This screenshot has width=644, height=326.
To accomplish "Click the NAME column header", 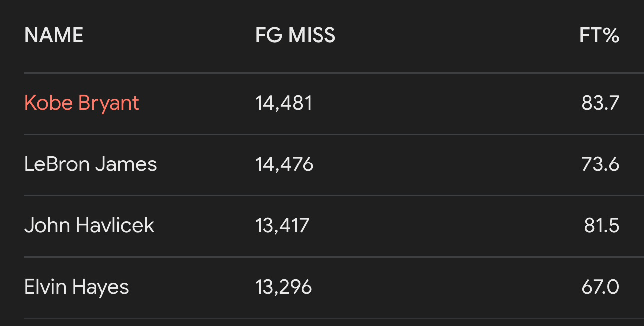I will tap(54, 35).
